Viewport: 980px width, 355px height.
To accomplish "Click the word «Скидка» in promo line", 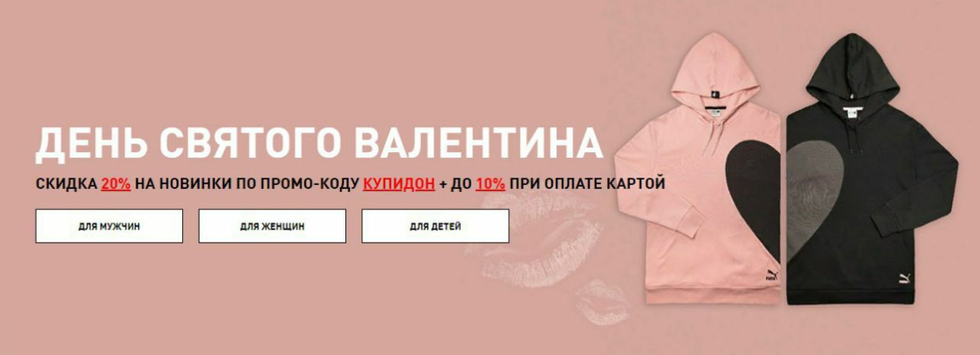I will coord(66,184).
